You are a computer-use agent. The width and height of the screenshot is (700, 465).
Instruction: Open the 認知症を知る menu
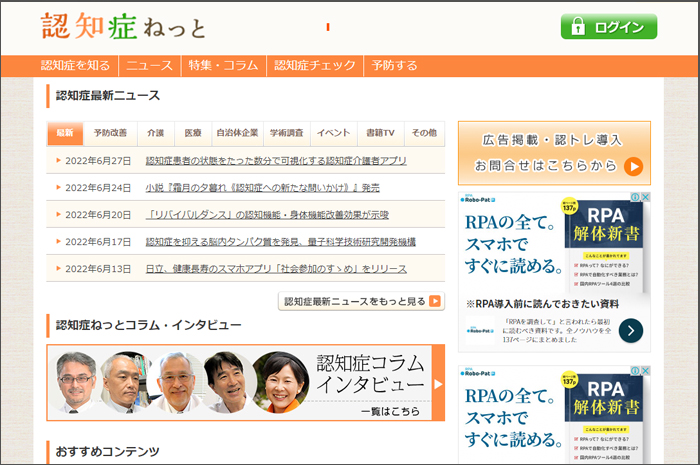(75, 66)
